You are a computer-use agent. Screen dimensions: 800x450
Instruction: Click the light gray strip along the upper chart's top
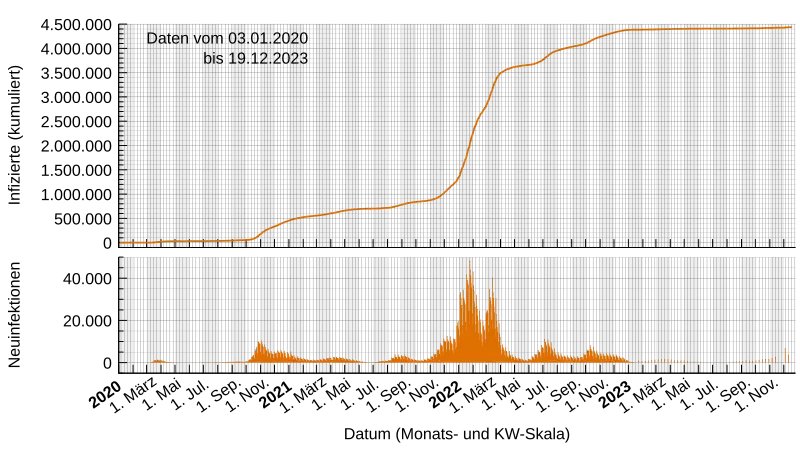[460, 20]
